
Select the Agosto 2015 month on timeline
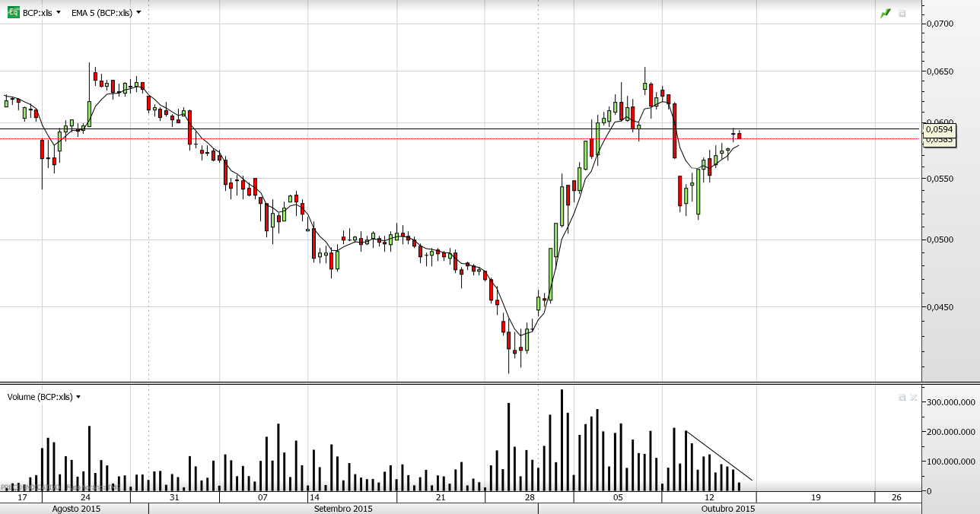click(x=76, y=509)
